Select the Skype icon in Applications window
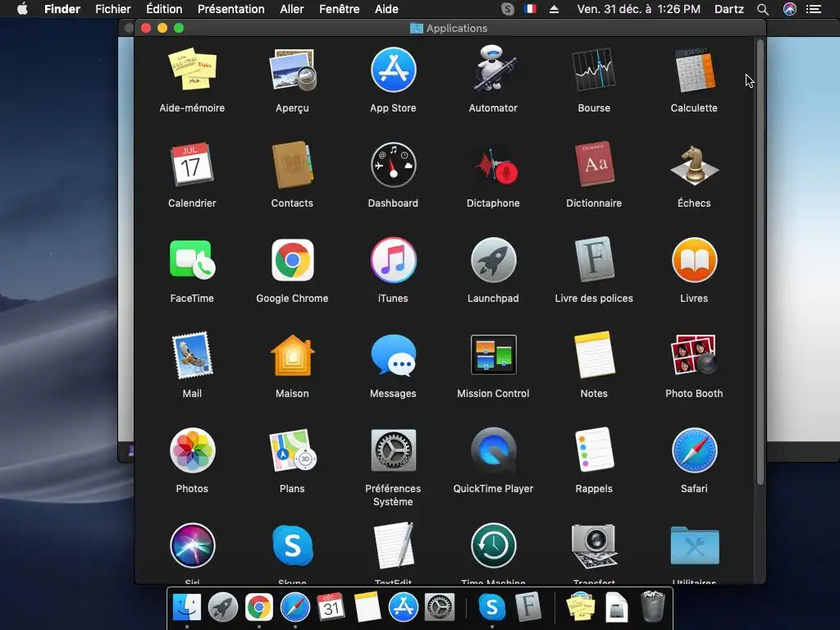The height and width of the screenshot is (630, 840). click(293, 546)
